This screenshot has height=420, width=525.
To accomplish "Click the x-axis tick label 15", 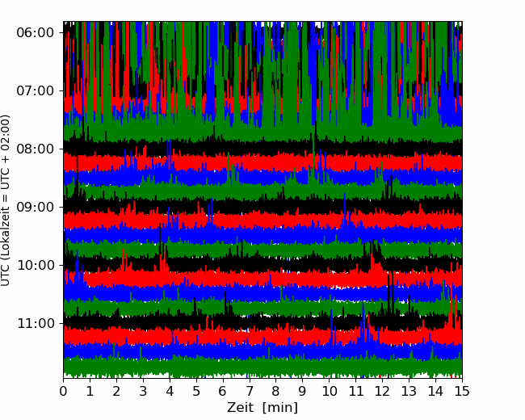I will coord(462,391).
